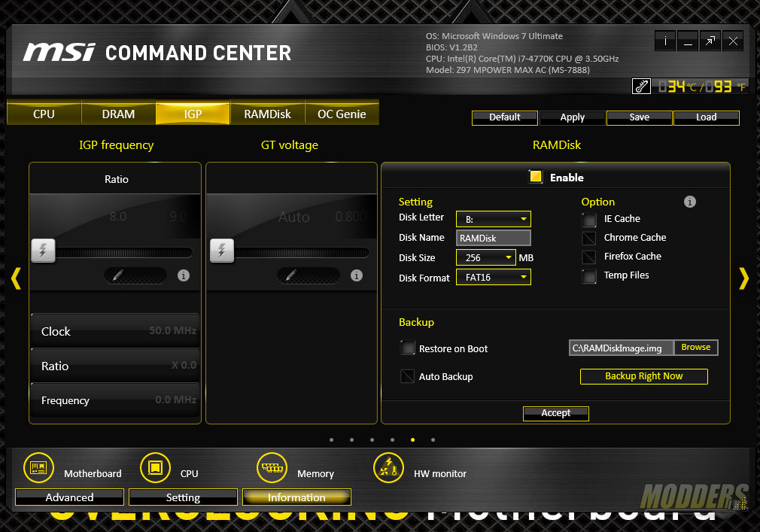Select the highlighted fifth page dot
This screenshot has width=760, height=532.
coord(412,440)
